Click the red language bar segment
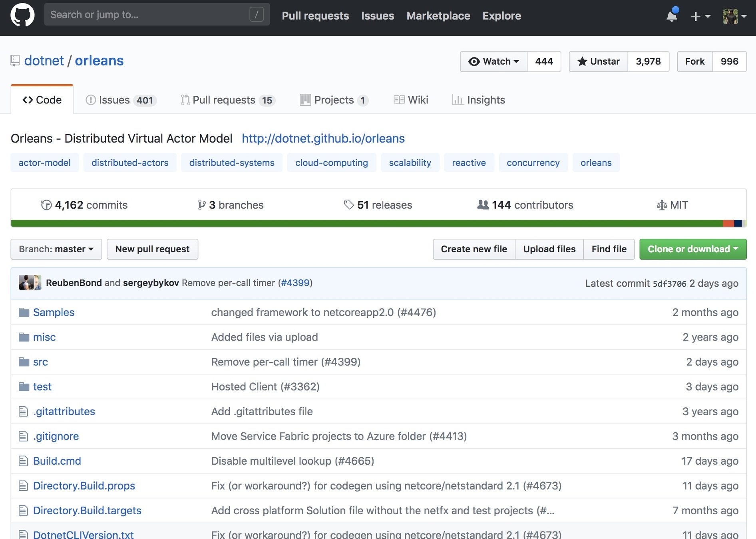Image resolution: width=756 pixels, height=539 pixels. (728, 223)
